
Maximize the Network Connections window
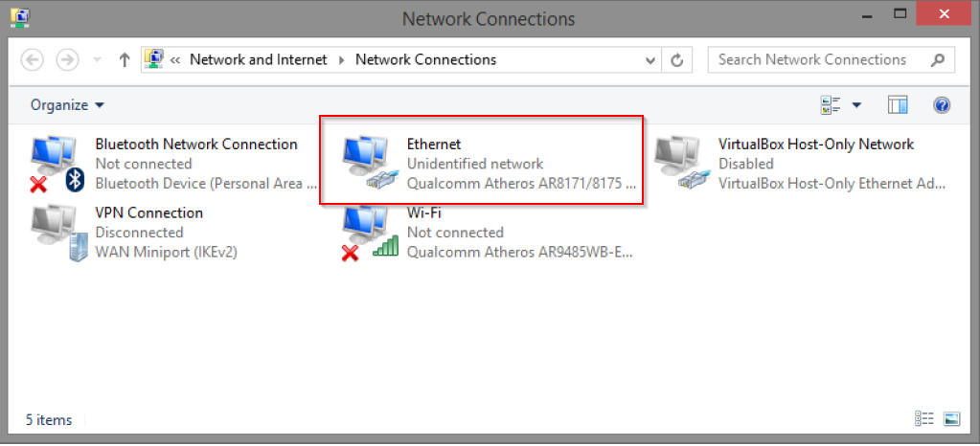tap(900, 14)
